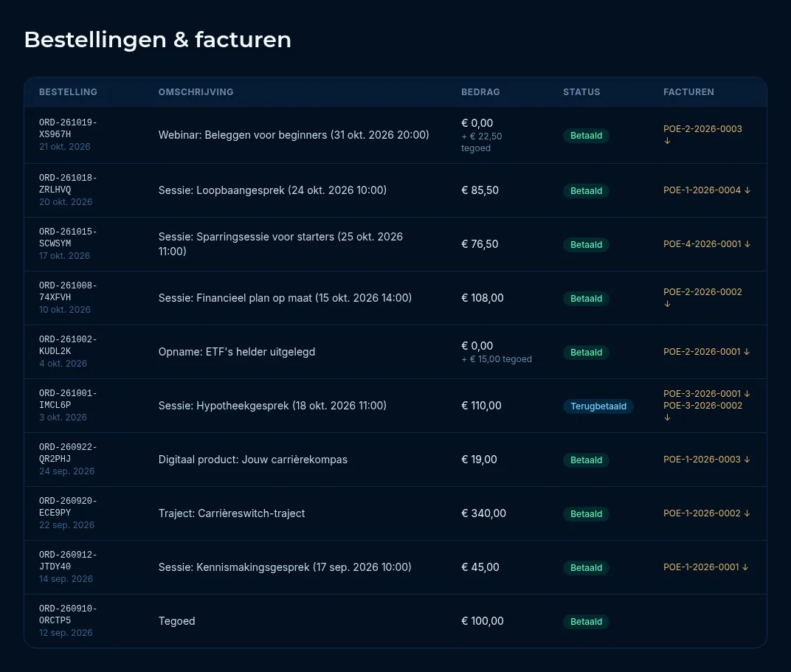Select the Tegoed order ORD-260910-ORCTP5
This screenshot has width=791, height=672.
[68, 614]
